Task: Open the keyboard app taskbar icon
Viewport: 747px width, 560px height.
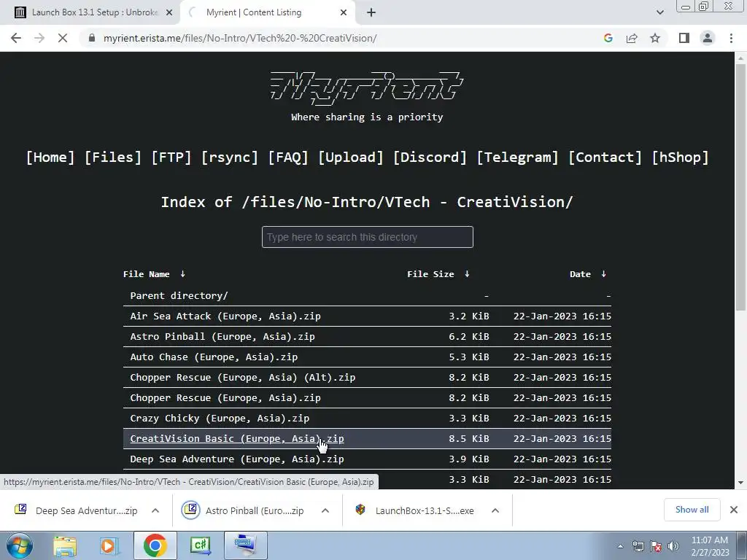Action: pyautogui.click(x=245, y=545)
